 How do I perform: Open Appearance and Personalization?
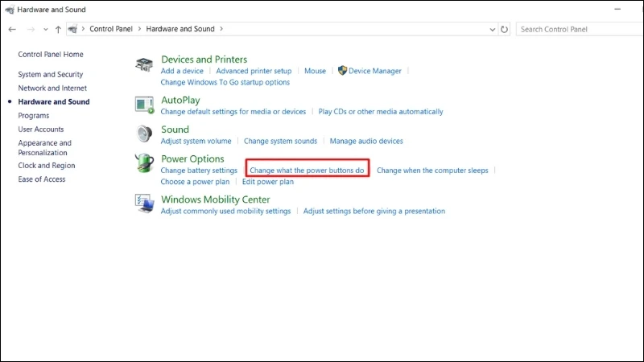45,147
